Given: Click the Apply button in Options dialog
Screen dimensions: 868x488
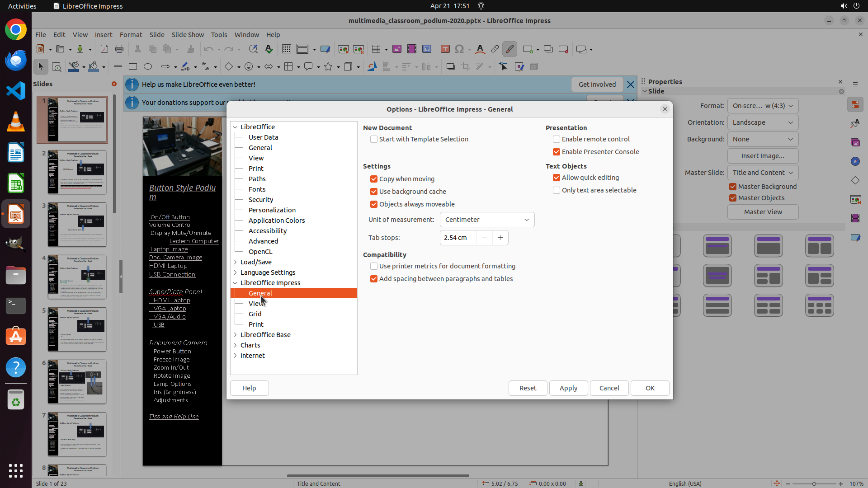Looking at the screenshot, I should coord(568,388).
